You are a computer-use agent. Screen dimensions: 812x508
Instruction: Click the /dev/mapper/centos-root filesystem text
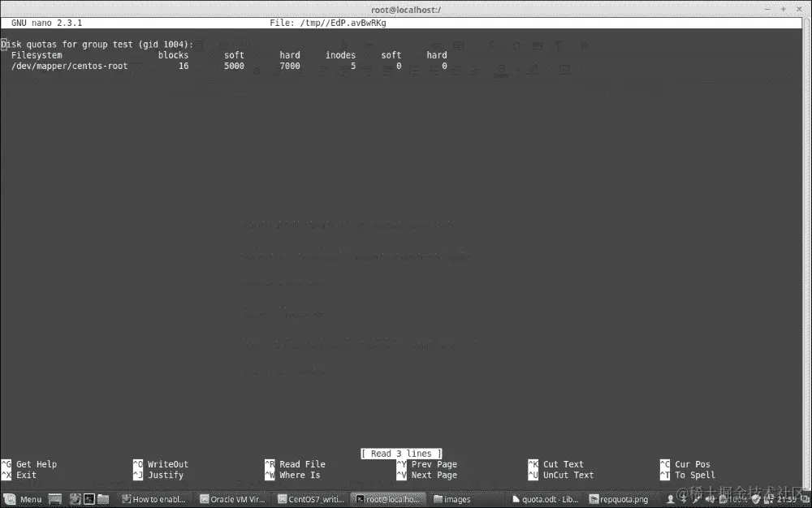click(x=69, y=67)
